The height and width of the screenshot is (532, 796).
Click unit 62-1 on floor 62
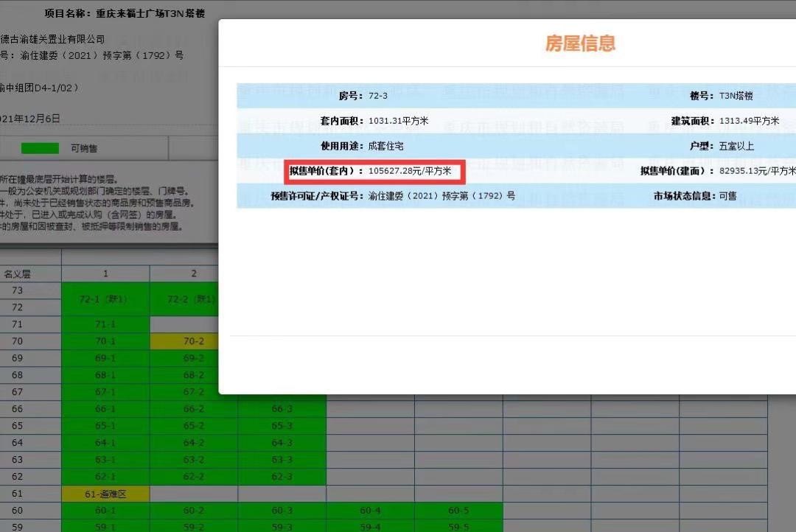(105, 477)
